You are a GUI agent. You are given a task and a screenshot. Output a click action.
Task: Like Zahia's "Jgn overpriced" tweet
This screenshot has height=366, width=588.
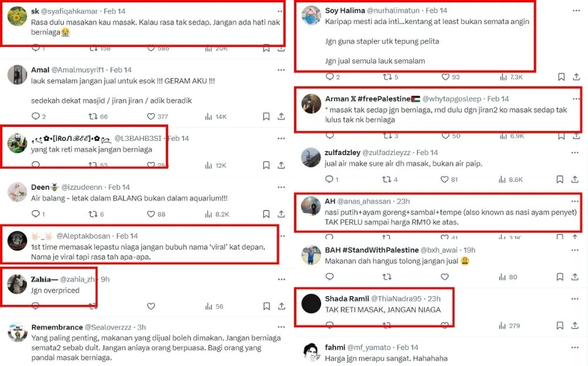click(151, 306)
